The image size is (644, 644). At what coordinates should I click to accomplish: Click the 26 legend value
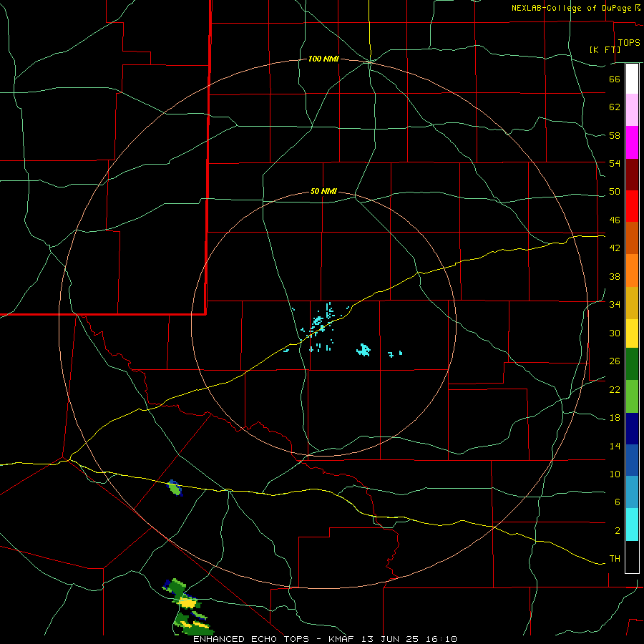(x=615, y=361)
